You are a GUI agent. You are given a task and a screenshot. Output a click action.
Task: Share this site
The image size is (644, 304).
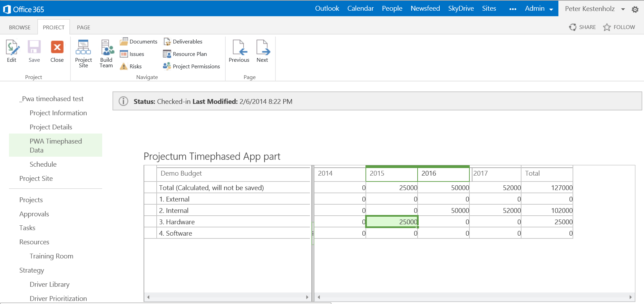click(x=583, y=27)
